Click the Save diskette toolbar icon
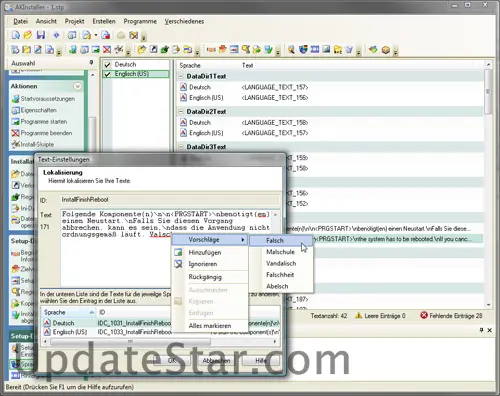The height and width of the screenshot is (396, 500). tap(41, 35)
